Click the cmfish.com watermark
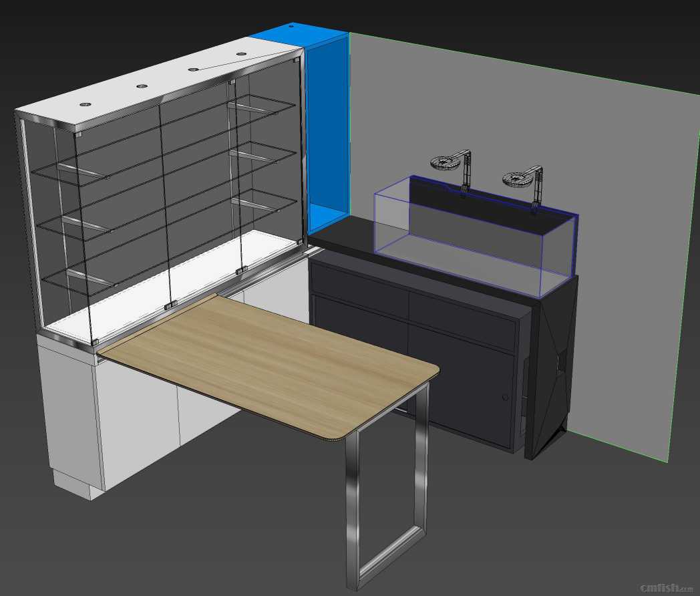Image resolution: width=700 pixels, height=596 pixels. pyautogui.click(x=666, y=588)
